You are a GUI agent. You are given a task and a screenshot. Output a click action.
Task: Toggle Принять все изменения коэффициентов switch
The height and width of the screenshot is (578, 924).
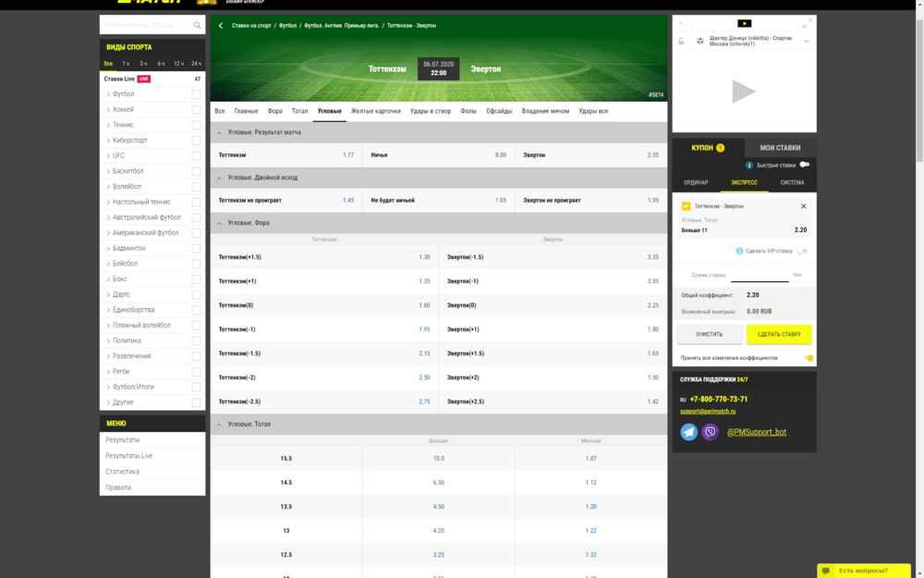coord(808,358)
